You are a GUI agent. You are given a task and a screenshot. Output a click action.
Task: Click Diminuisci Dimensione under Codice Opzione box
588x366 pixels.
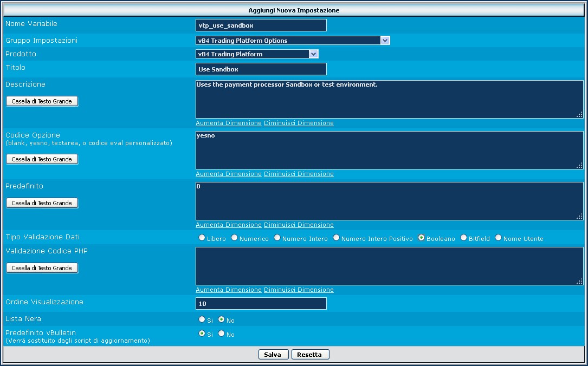tap(299, 174)
